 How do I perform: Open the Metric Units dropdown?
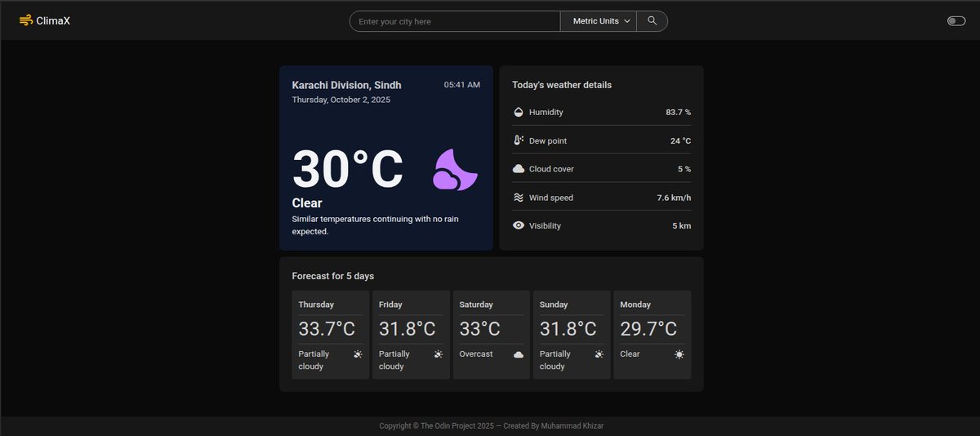tap(599, 21)
